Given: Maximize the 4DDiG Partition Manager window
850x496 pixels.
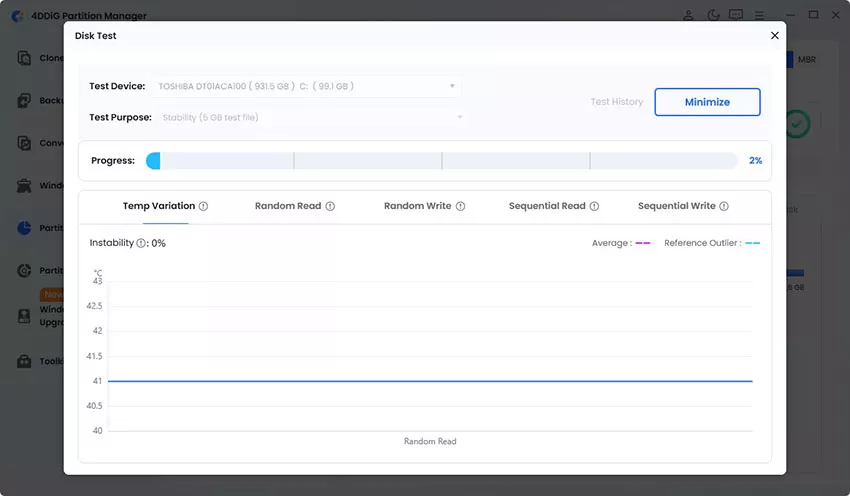Looking at the screenshot, I should [813, 15].
